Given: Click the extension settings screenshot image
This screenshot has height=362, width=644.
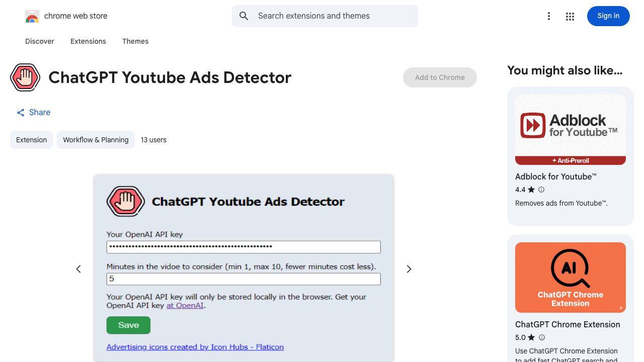Looking at the screenshot, I should pos(244,268).
